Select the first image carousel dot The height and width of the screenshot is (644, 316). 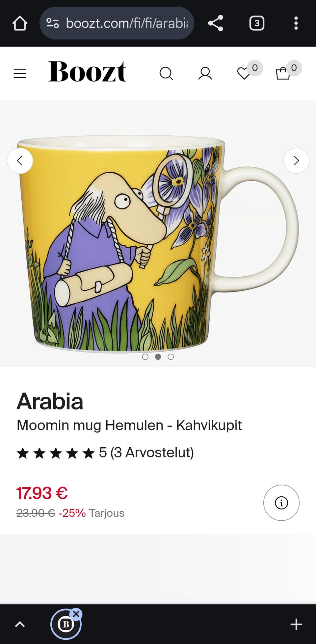click(x=145, y=357)
